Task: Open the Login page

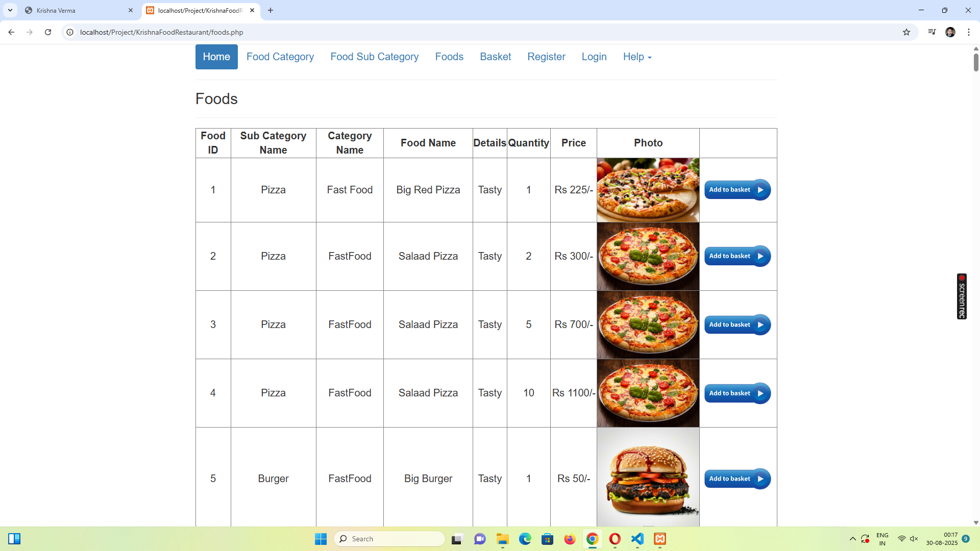Action: [594, 57]
